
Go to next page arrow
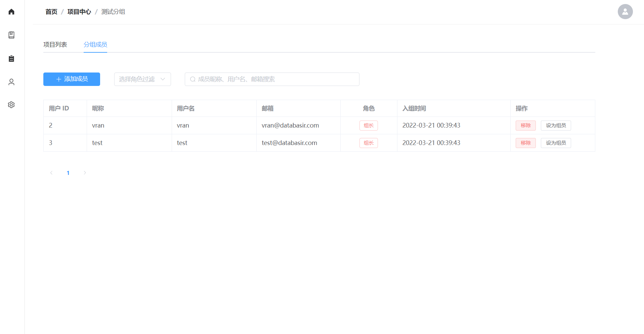tap(85, 173)
